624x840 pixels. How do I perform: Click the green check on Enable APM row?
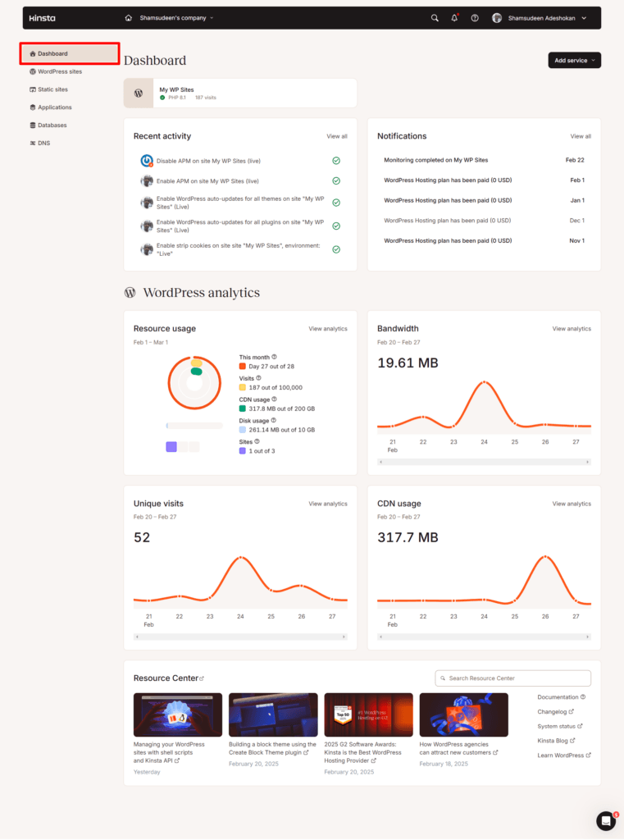(x=336, y=181)
